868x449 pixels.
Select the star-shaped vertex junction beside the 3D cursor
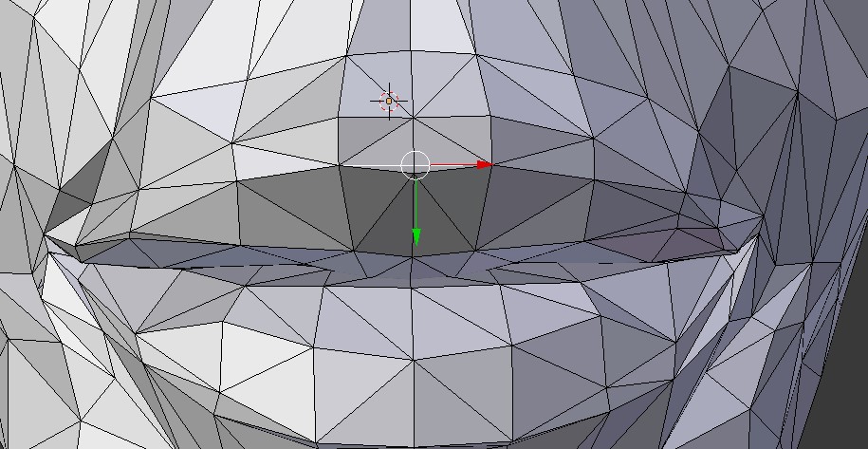tap(413, 118)
